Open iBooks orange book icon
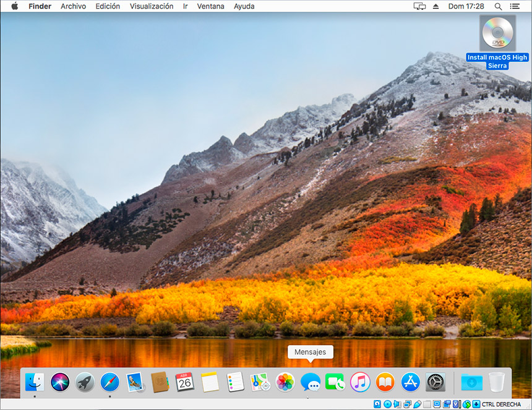 click(x=385, y=382)
